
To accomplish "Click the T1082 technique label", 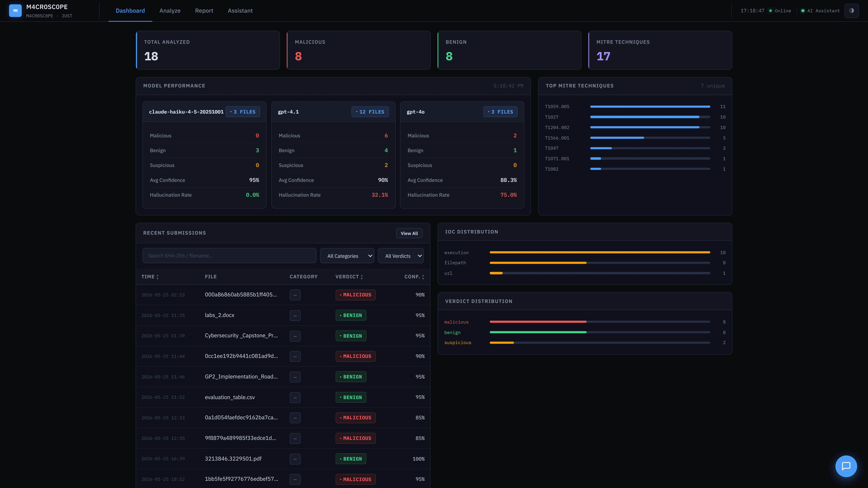I will click(552, 169).
